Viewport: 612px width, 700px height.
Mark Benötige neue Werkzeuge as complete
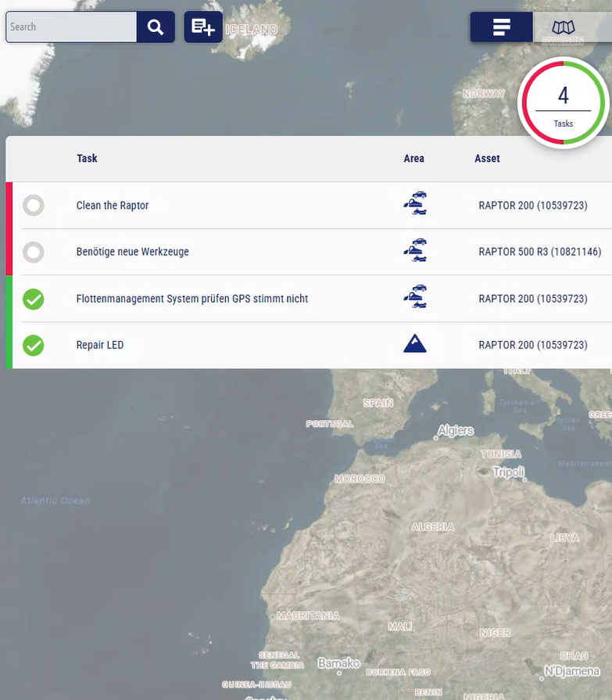point(33,252)
